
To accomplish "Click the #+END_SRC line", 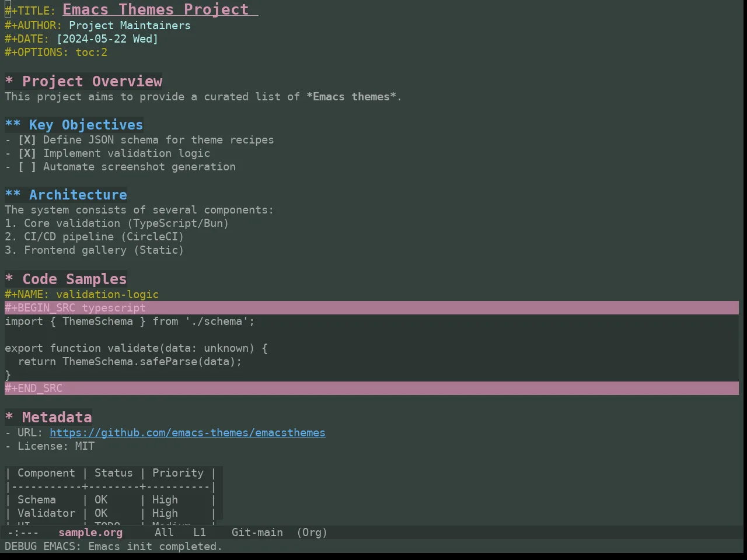I will pyautogui.click(x=372, y=388).
